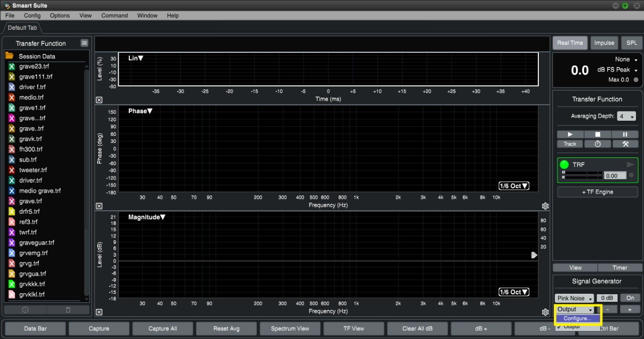Click the trash icon below file list
644x339 pixels.
68,310
